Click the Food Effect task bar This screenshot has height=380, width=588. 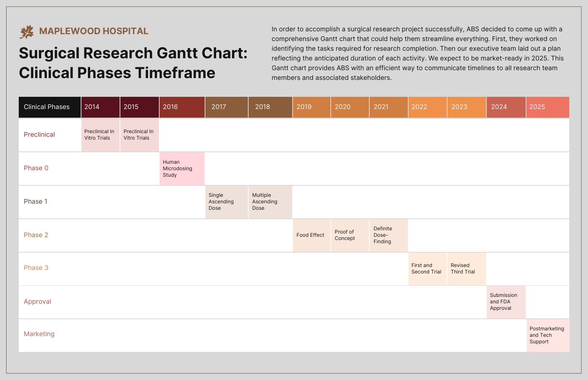[x=311, y=235]
